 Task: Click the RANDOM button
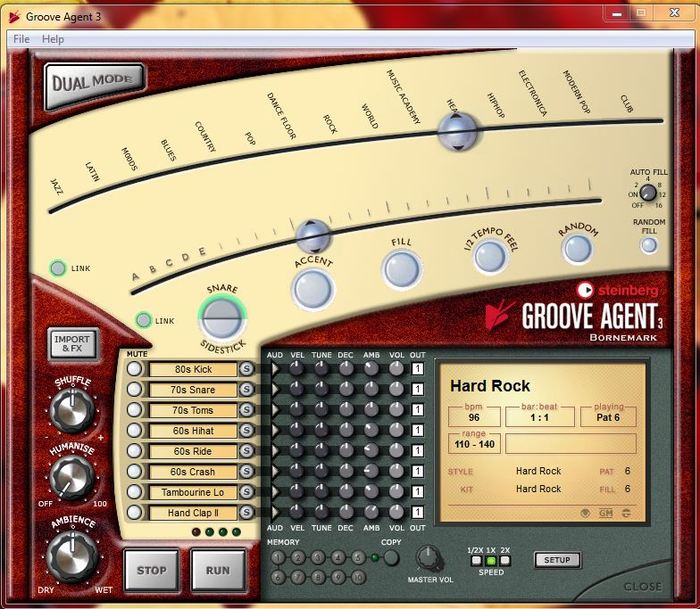(578, 249)
